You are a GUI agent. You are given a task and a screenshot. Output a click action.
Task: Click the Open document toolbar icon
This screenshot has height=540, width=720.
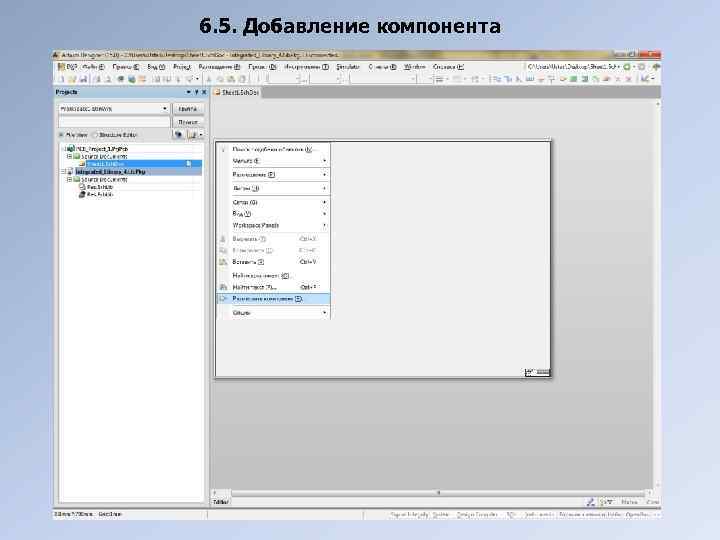click(72, 79)
